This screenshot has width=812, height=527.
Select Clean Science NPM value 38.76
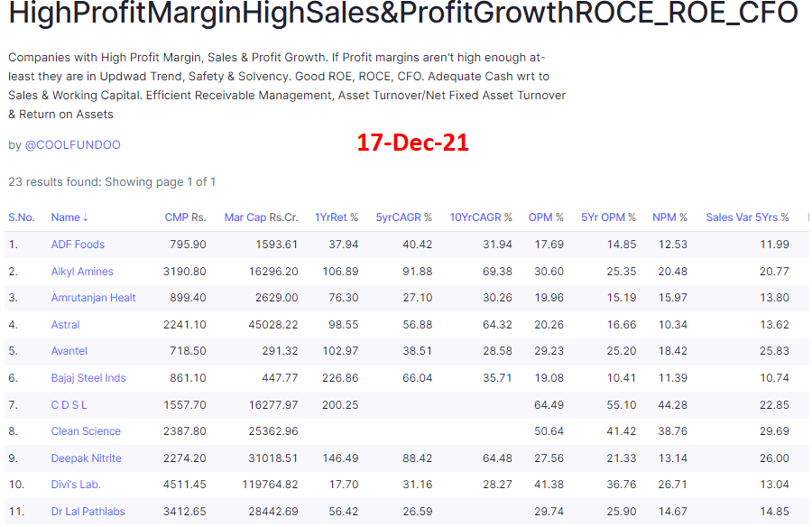click(x=673, y=431)
